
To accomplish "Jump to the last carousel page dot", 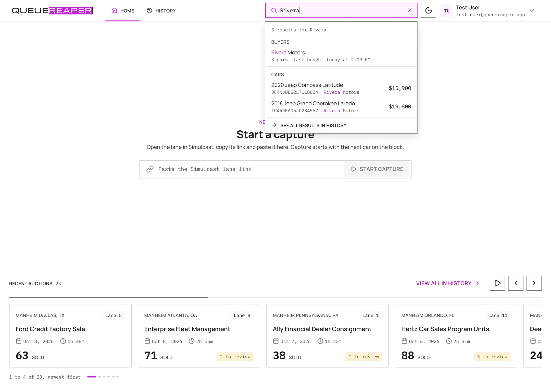I will point(118,377).
